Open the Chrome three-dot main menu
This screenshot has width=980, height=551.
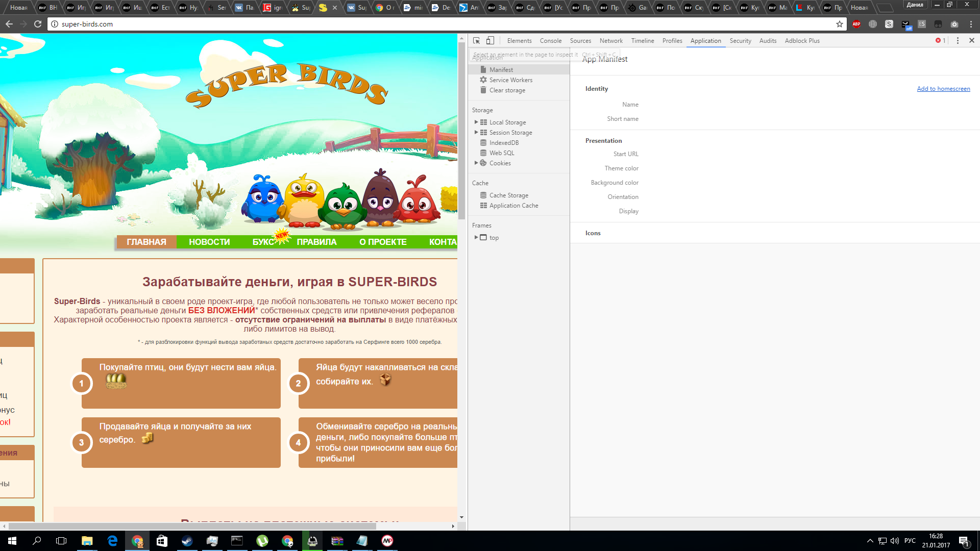point(971,24)
